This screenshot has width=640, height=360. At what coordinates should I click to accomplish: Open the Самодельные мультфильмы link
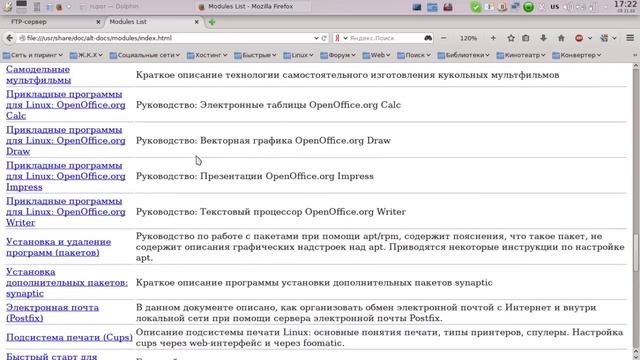pyautogui.click(x=38, y=75)
